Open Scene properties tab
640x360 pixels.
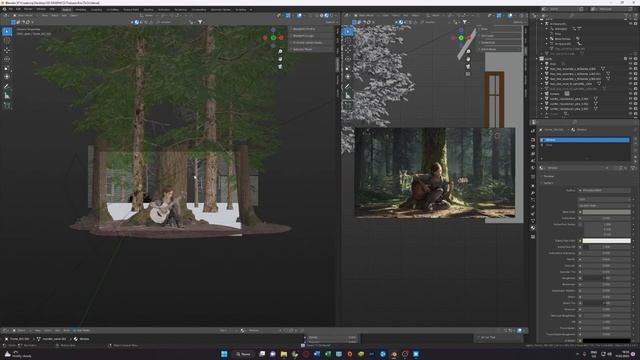click(x=533, y=161)
